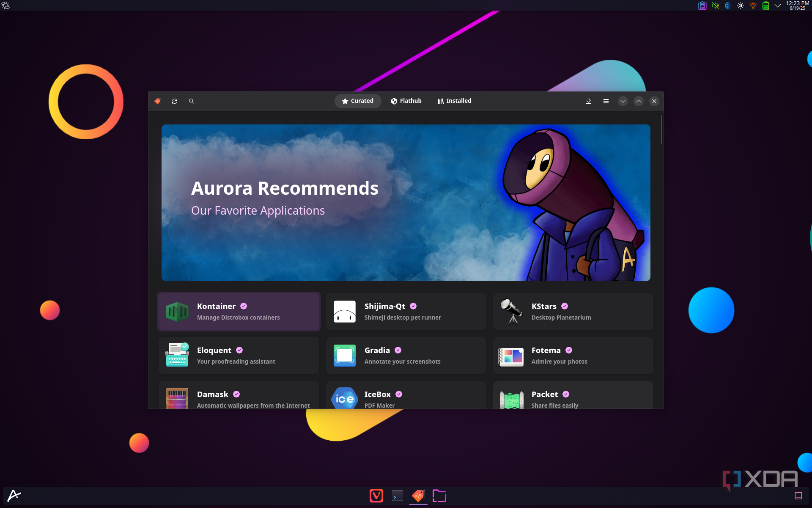Click 'Shimeji desktop pet runner' description
Image resolution: width=812 pixels, height=508 pixels.
[x=403, y=317]
